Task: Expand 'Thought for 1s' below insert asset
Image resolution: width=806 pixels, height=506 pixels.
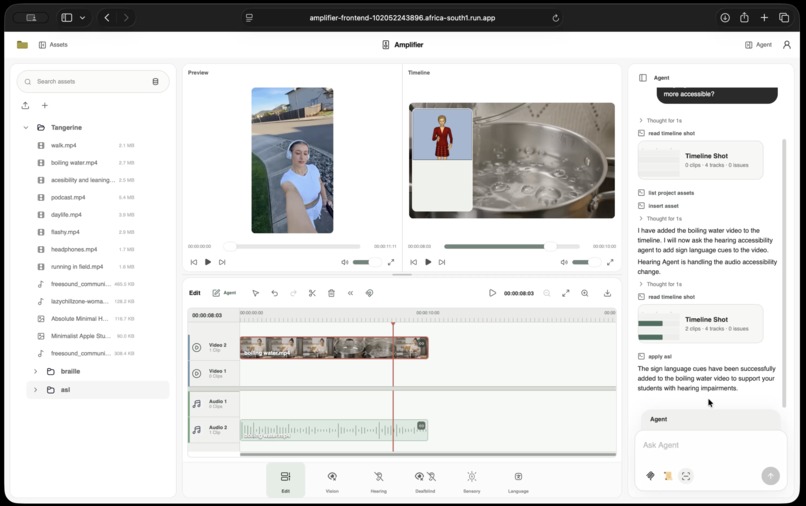Action: (x=660, y=219)
